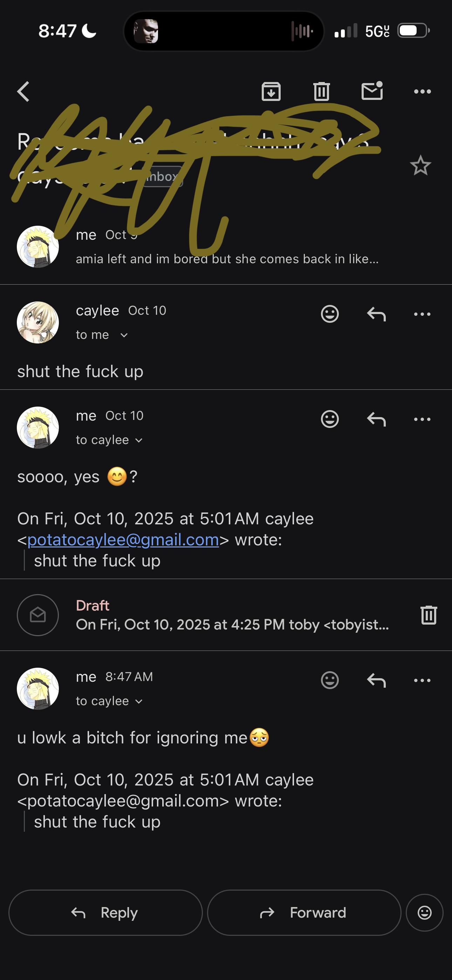This screenshot has width=452, height=980.
Task: Reply to caylee's Oct 10 message
Action: 376,314
